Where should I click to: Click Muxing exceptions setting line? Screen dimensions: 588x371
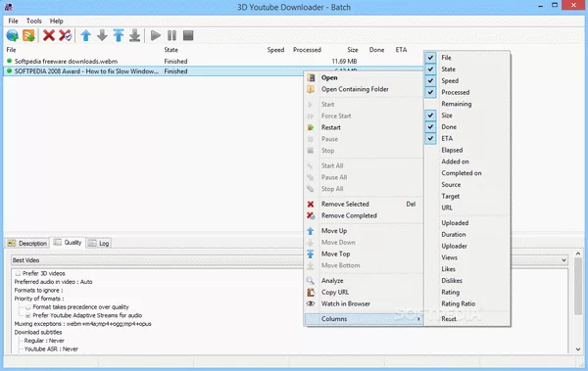(83, 324)
